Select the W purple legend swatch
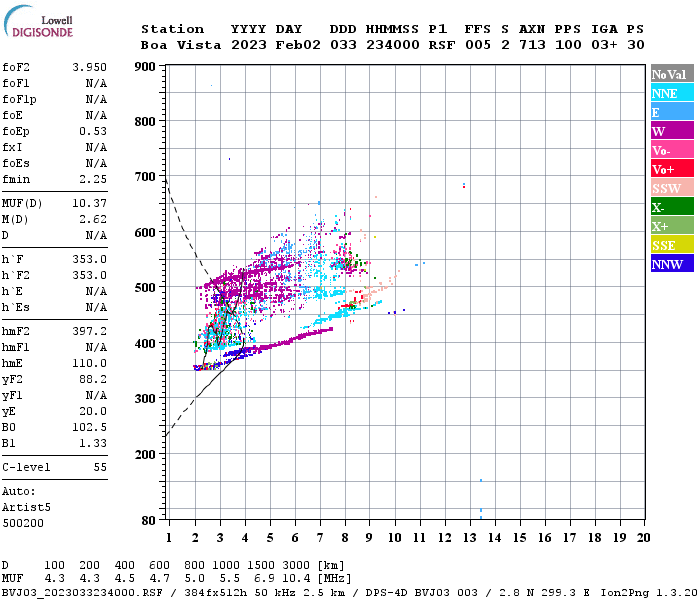This screenshot has width=700, height=600. 672,131
